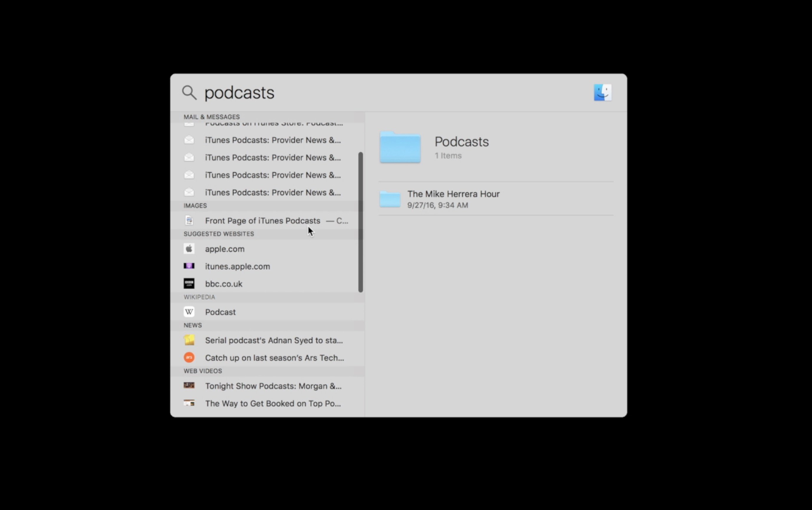Click the large Podcasts folder icon
812x510 pixels.
point(400,148)
